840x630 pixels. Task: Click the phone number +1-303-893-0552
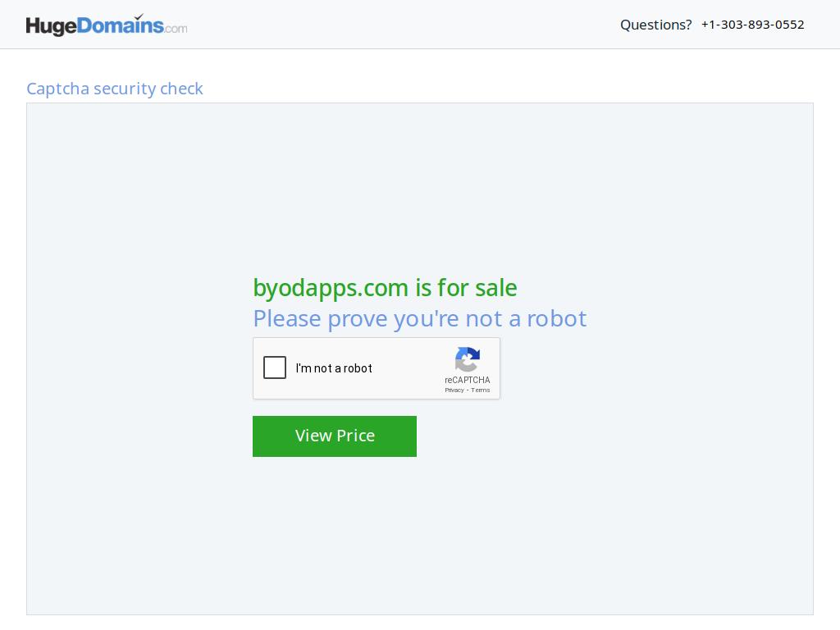pyautogui.click(x=753, y=25)
